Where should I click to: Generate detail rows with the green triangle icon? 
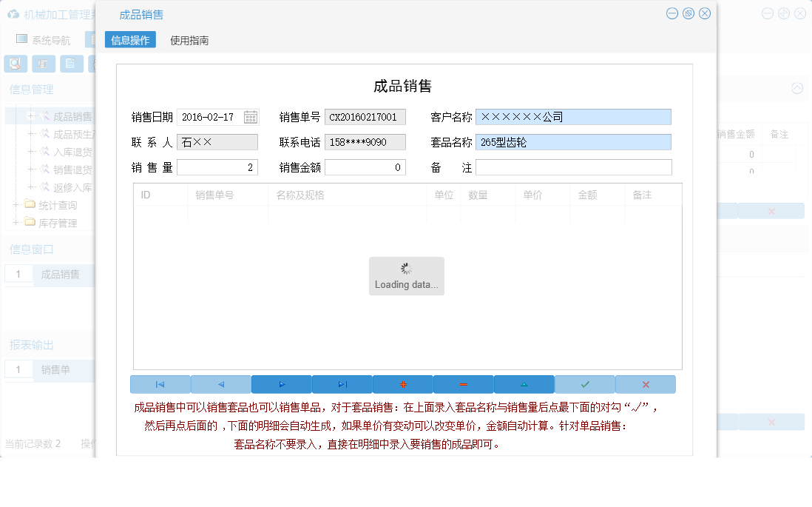[524, 383]
